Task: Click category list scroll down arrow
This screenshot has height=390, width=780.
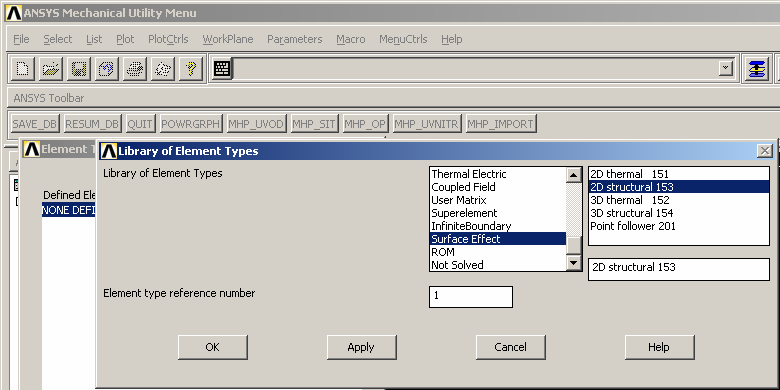Action: click(x=574, y=263)
